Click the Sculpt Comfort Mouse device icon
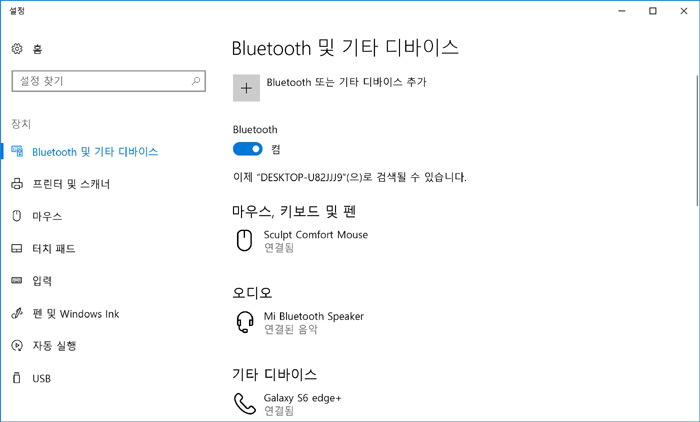 [244, 241]
